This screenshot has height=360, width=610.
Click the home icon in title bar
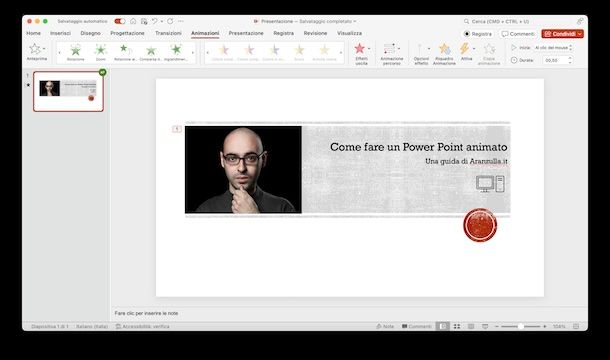(133, 21)
